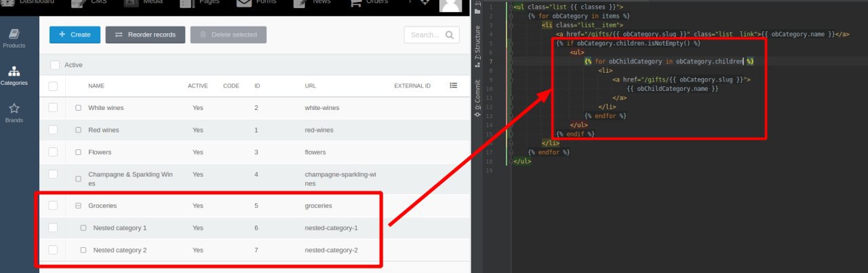
Task: Go to the News nav item
Action: (314, 3)
